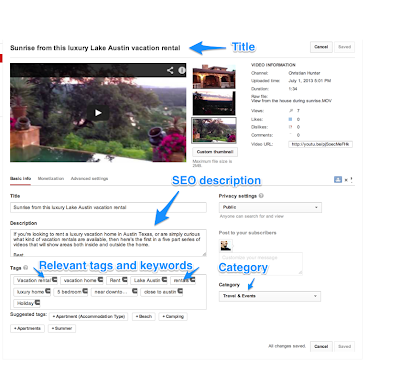This screenshot has width=400, height=370.
Task: Remove the Vacation rental tag
Action: (x=55, y=280)
